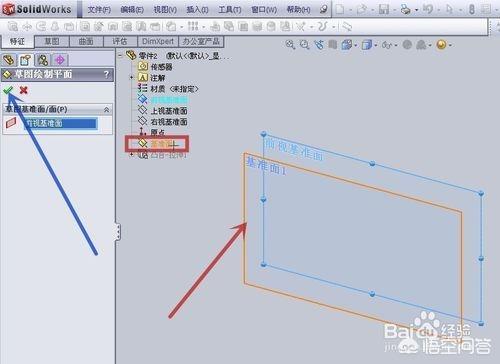Open the 工具(T) menu

tap(230, 9)
